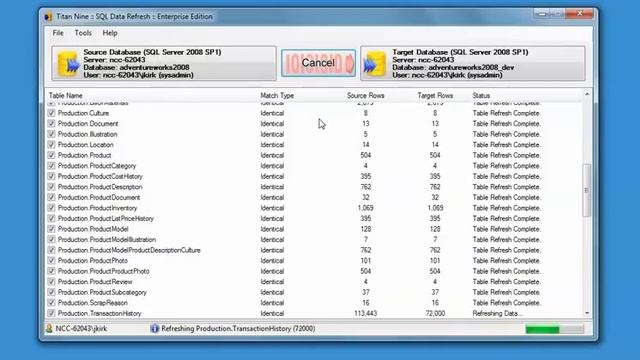Select the Production.ProductProductPhoto row name
The image size is (640, 360).
coord(104,271)
